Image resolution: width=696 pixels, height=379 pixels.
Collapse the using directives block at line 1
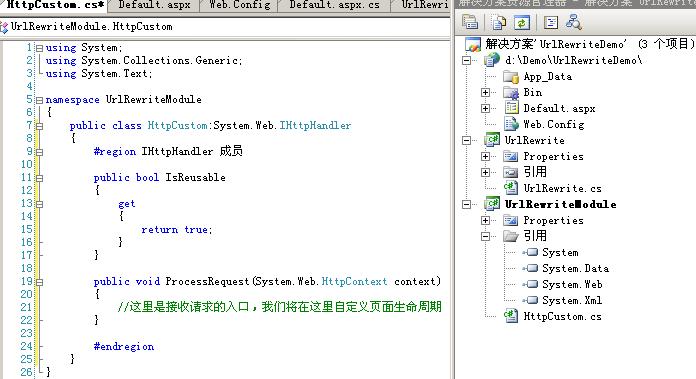pyautogui.click(x=39, y=48)
